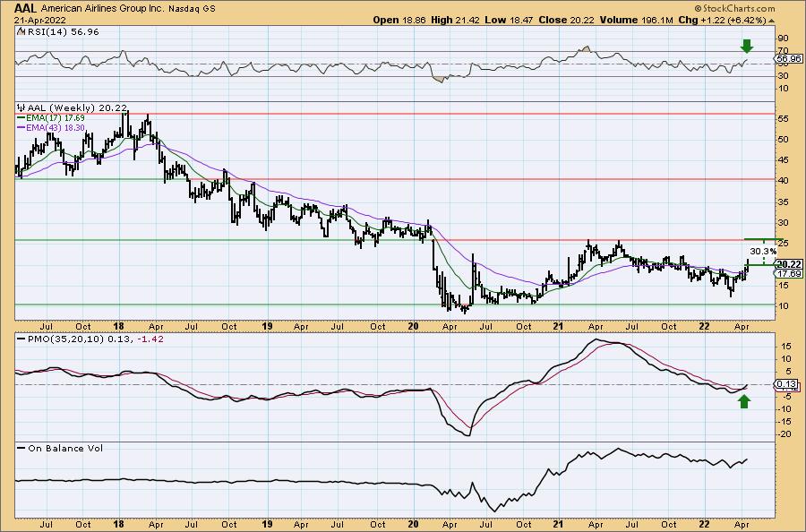Click the -20 level on the PMO axis
Screen dimensions: 806x532
pos(784,434)
